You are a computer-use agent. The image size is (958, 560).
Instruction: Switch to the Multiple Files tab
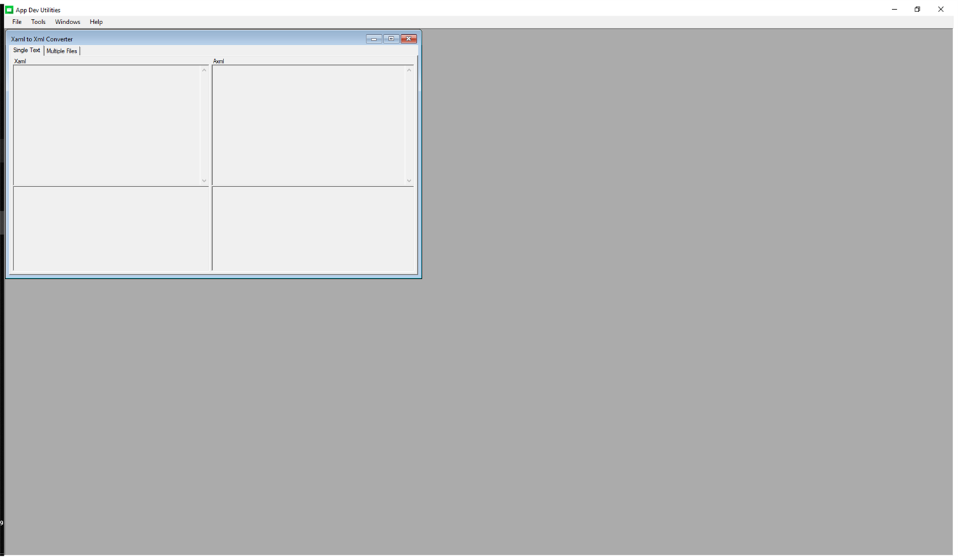62,51
